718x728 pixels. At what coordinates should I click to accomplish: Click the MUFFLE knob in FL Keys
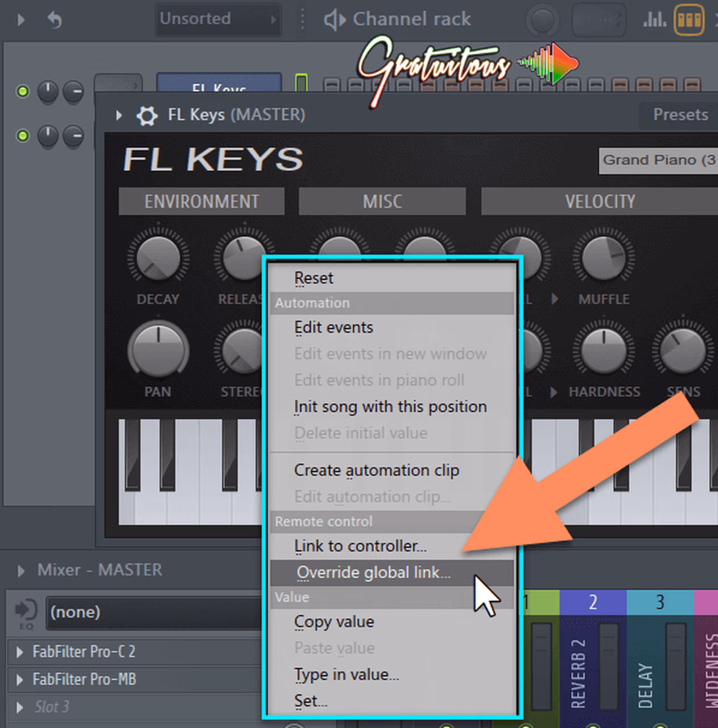pyautogui.click(x=603, y=258)
